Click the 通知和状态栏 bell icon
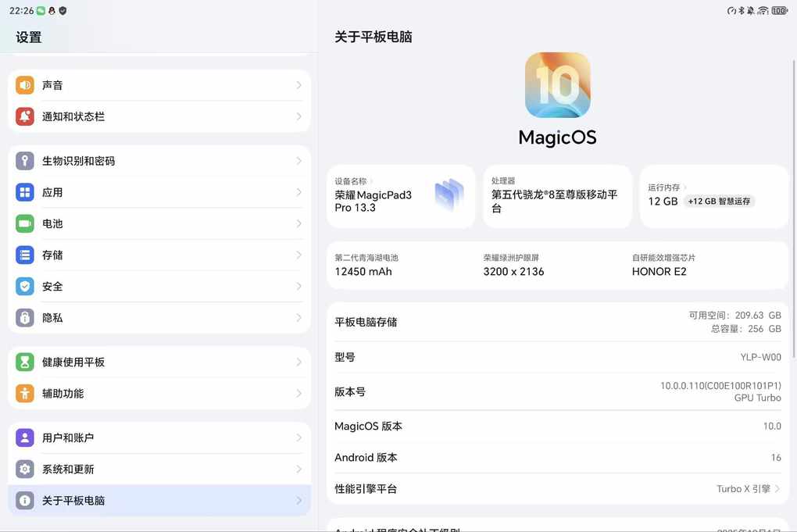Screen dimensions: 797x532 click(x=25, y=116)
